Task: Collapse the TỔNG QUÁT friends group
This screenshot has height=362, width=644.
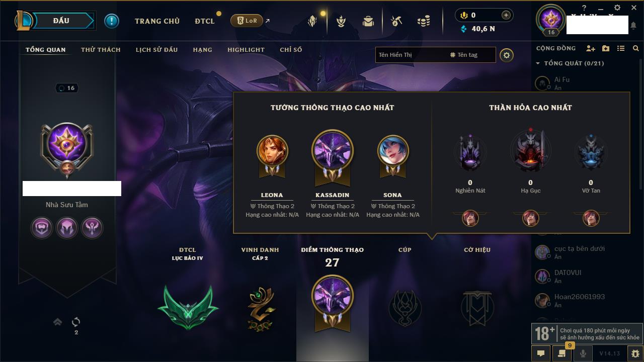Action: point(538,63)
